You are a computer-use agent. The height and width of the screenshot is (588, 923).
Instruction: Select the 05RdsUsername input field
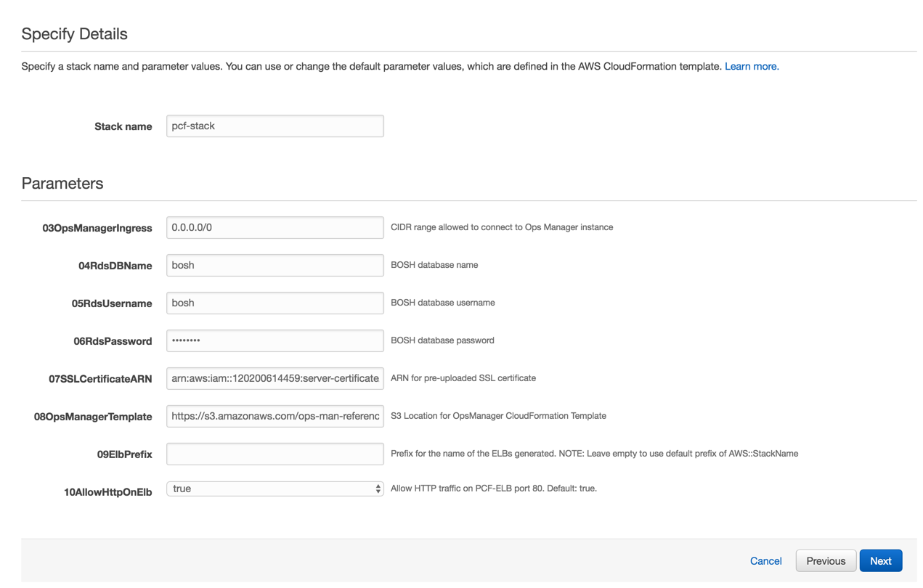point(275,303)
